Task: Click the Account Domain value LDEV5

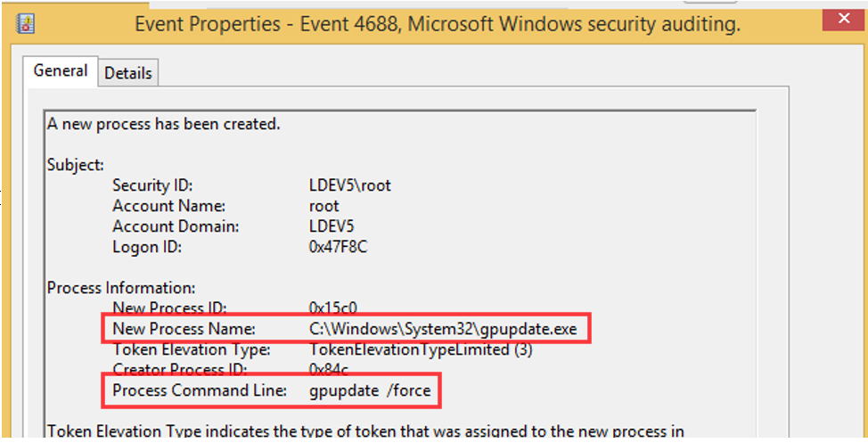Action: point(329,226)
